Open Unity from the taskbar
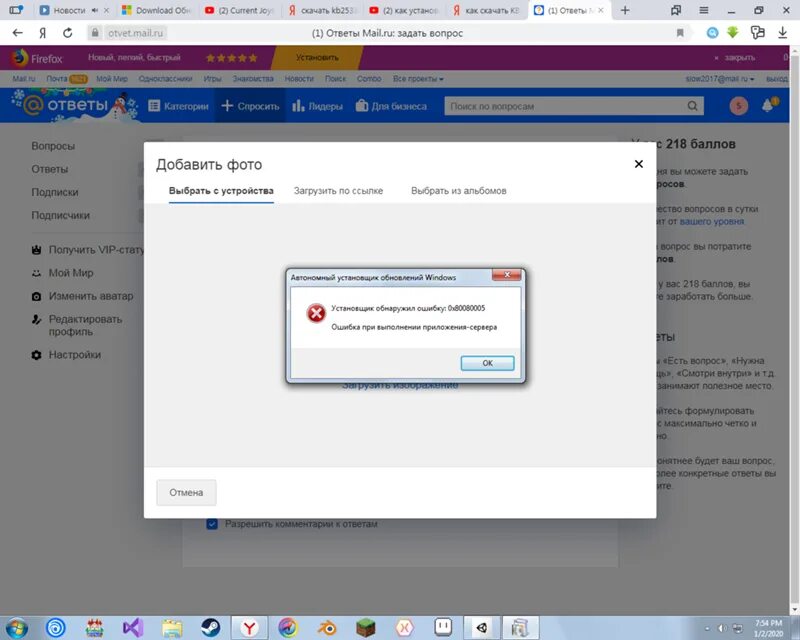800x640 pixels. point(482,628)
